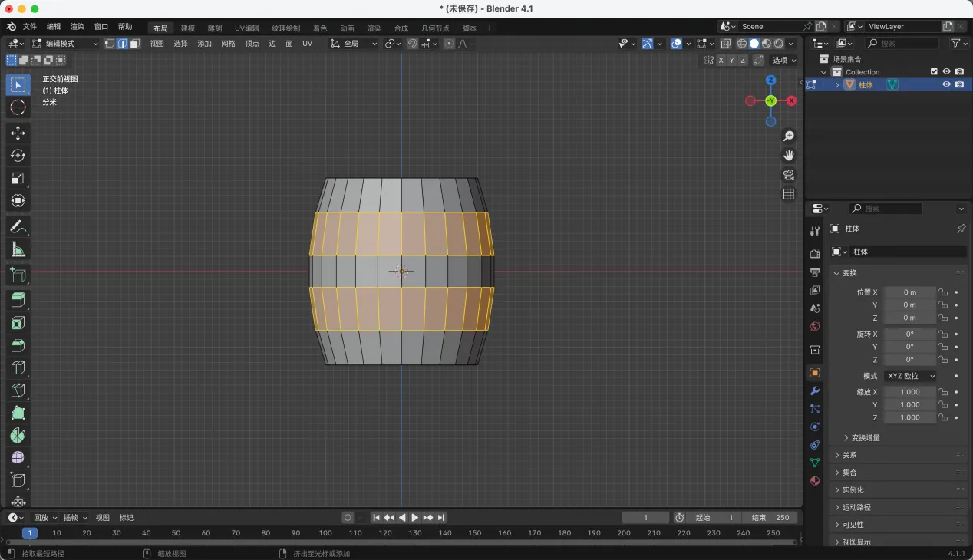Image resolution: width=973 pixels, height=560 pixels.
Task: Activate the Scale tool
Action: [x=18, y=179]
